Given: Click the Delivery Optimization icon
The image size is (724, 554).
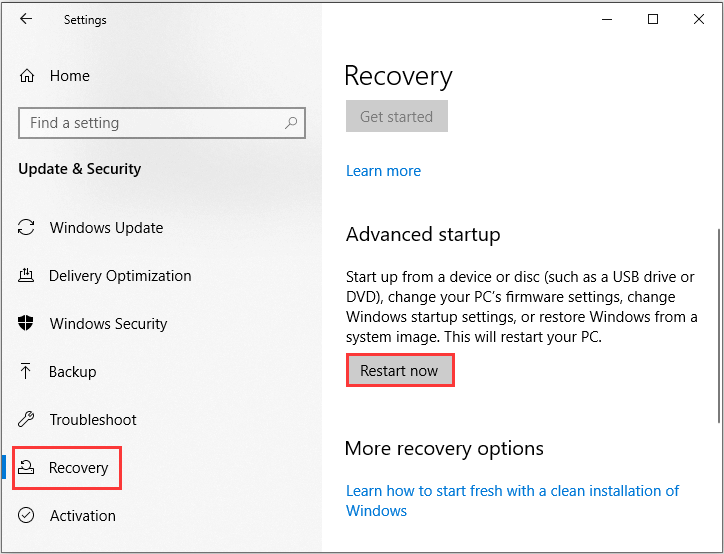Looking at the screenshot, I should tap(27, 276).
